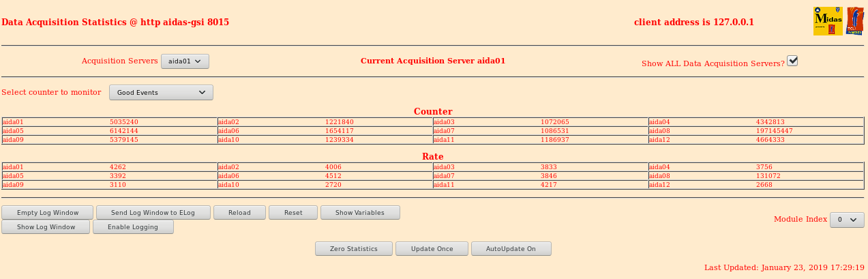Click counter value 1239334 for aida10

[x=340, y=140]
